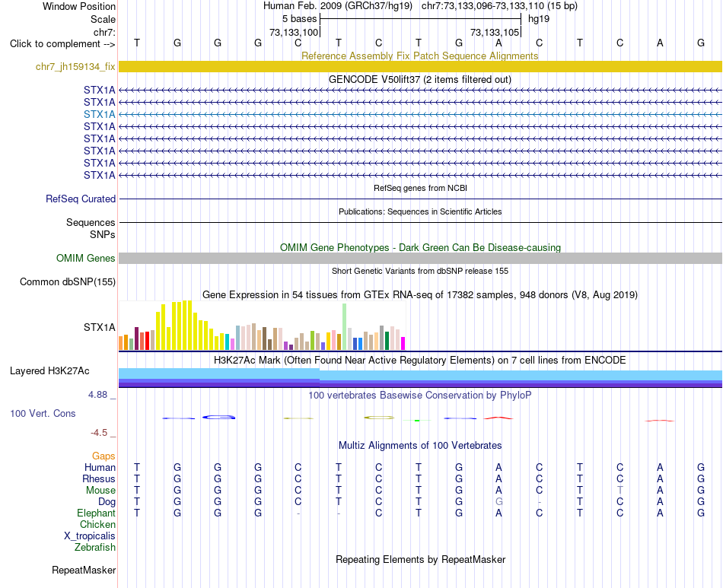Select the STX1A GTEx expression label
The width and height of the screenshot is (723, 588).
click(99, 328)
